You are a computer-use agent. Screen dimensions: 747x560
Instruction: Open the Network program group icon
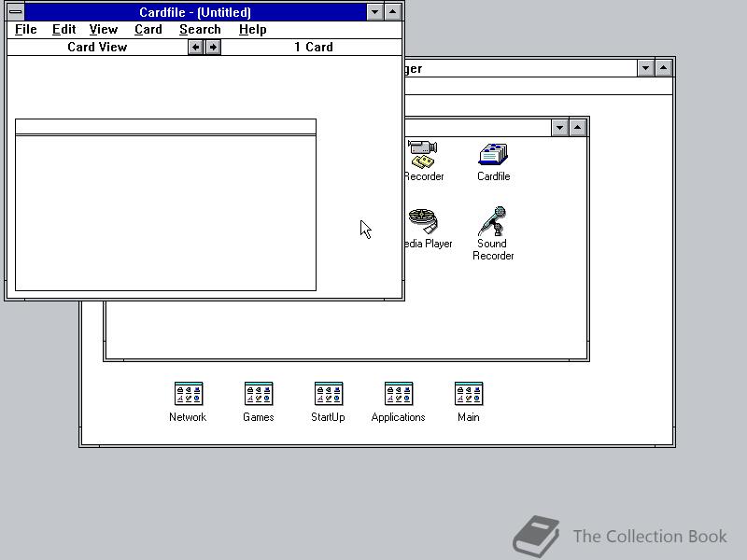click(x=189, y=393)
